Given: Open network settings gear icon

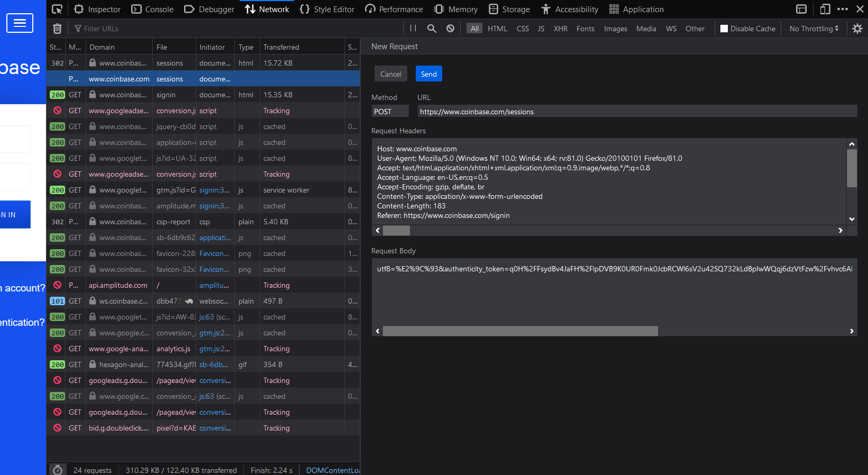Looking at the screenshot, I should (857, 29).
